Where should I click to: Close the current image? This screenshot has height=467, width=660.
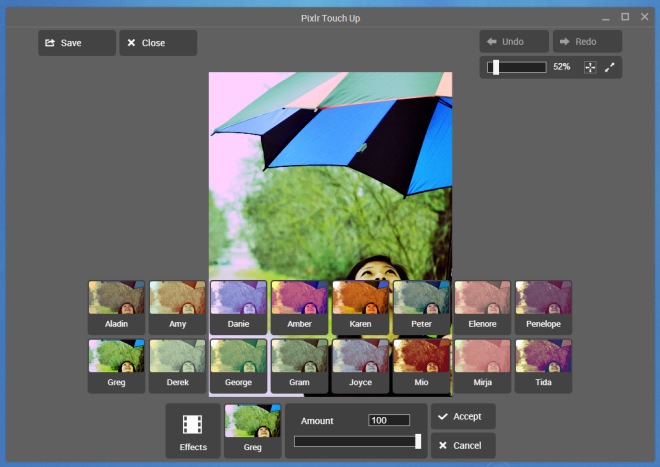[157, 43]
